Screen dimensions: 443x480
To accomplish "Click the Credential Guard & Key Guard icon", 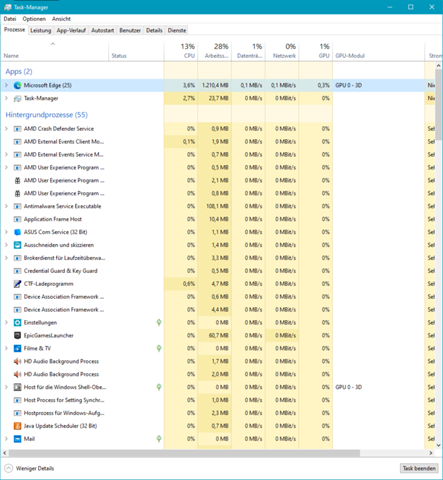I will (x=17, y=271).
